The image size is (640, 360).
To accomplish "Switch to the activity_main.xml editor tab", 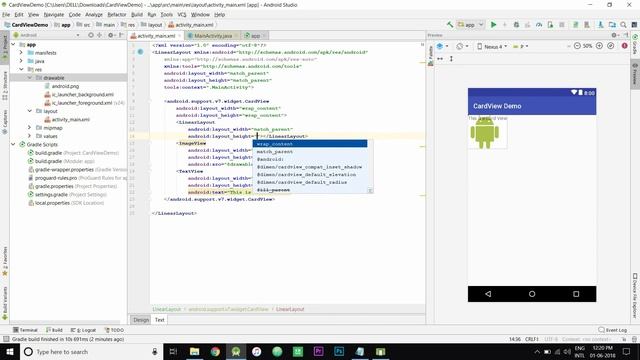I will point(156,36).
